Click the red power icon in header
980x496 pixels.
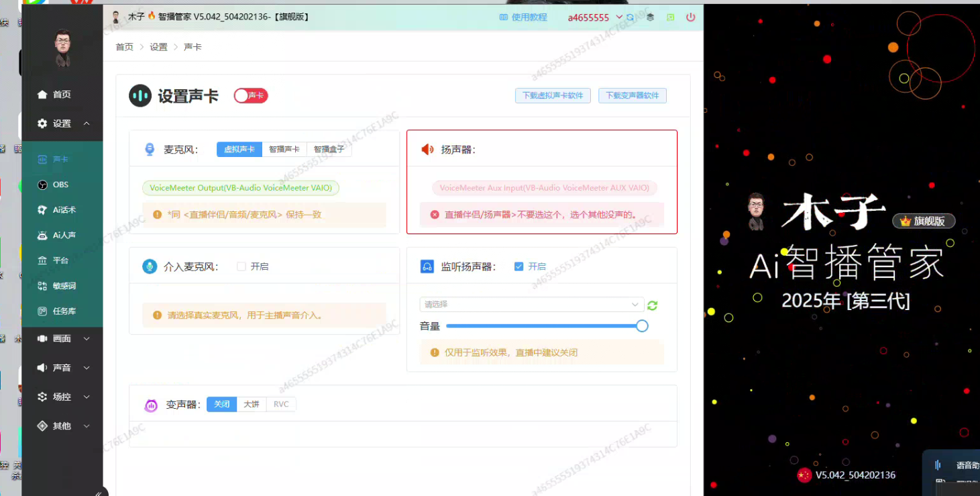[691, 17]
